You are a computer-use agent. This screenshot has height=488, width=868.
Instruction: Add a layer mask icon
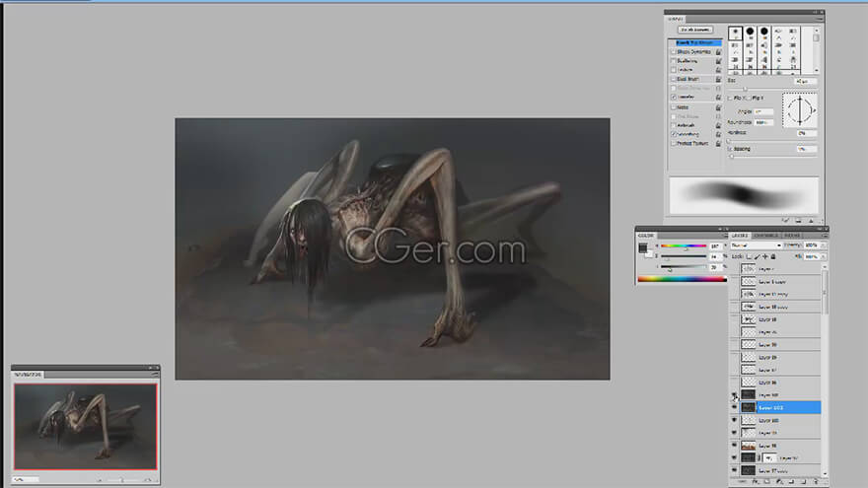(x=767, y=482)
